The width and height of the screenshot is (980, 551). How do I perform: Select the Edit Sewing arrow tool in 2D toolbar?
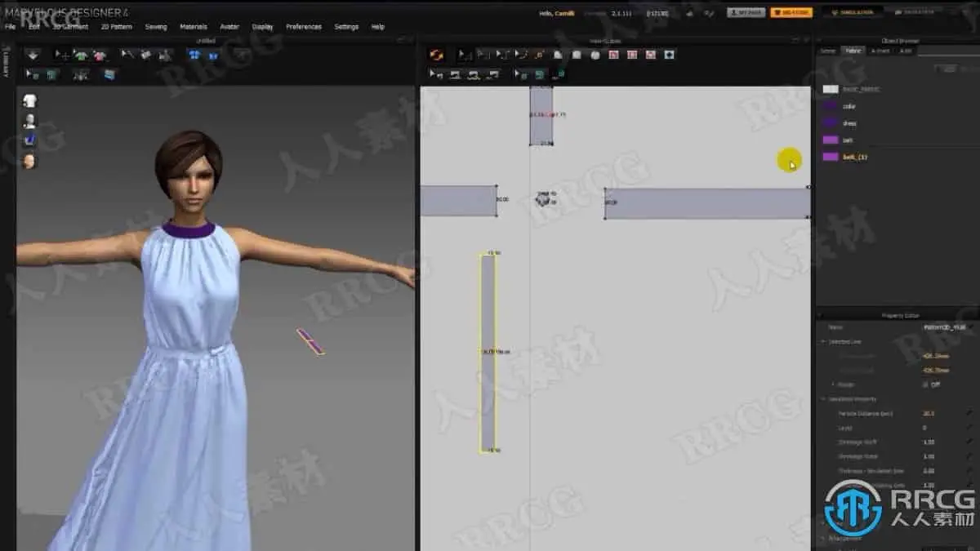click(437, 74)
